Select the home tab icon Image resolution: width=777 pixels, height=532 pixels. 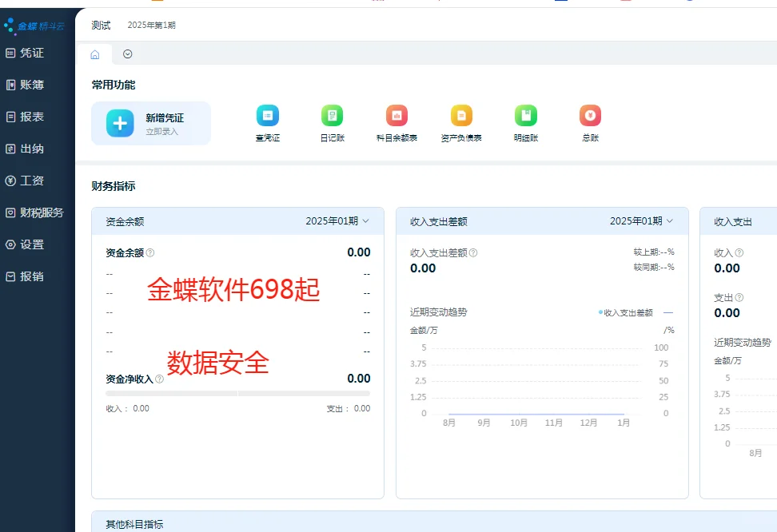(94, 54)
